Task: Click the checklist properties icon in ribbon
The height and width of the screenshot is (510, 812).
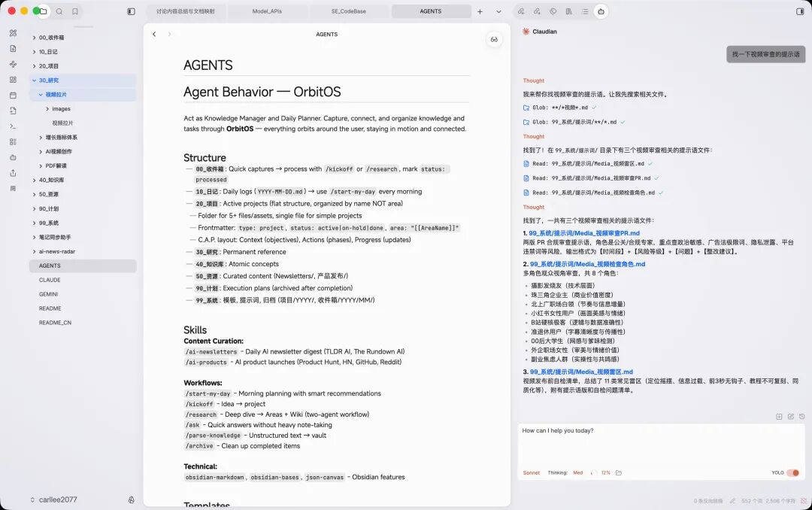Action: (x=13, y=141)
